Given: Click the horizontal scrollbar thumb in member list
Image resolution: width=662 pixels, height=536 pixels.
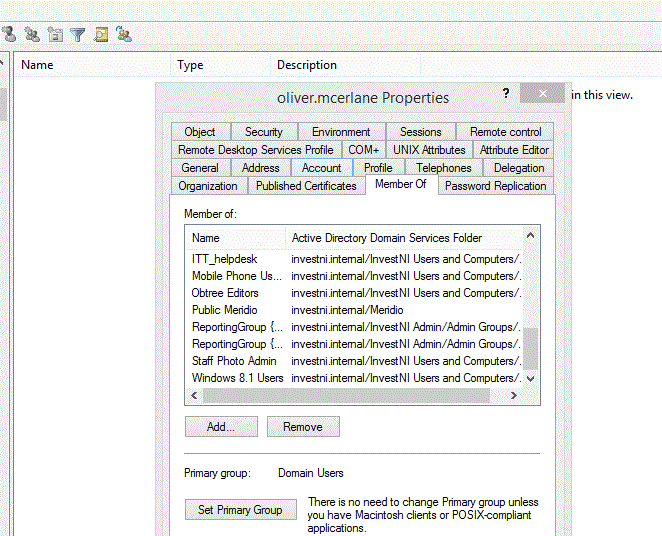Looking at the screenshot, I should coord(346,395).
